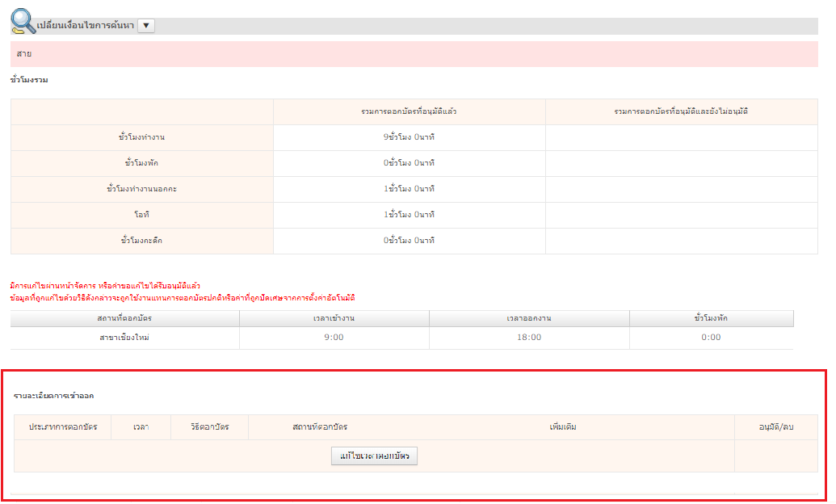Select the ชั่วโมงพัก row label in summary
The width and height of the screenshot is (836, 504).
[x=141, y=164]
